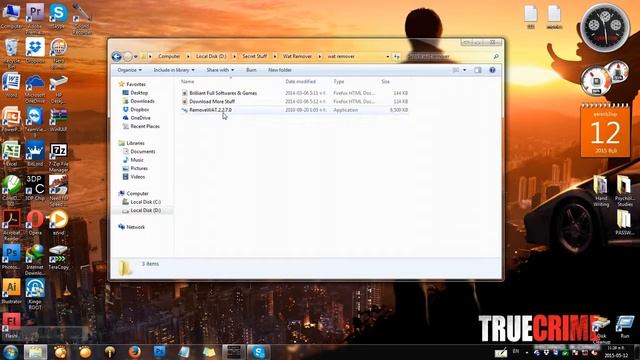
Task: Select the Computer desktop icon
Action: (x=11, y=16)
